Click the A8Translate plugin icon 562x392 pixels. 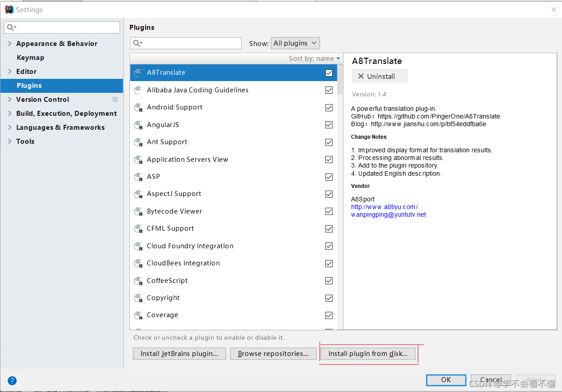tap(139, 73)
